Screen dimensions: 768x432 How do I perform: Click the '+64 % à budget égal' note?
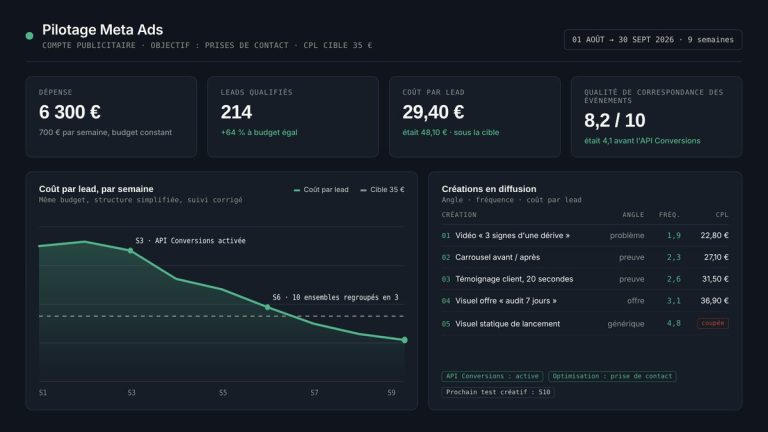[259, 132]
